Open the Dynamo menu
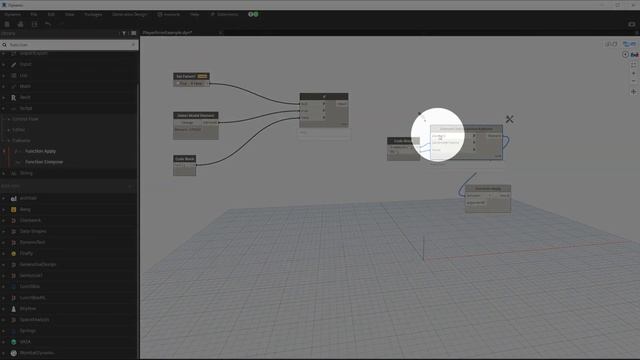Viewport: 640px width, 360px height. click(13, 14)
